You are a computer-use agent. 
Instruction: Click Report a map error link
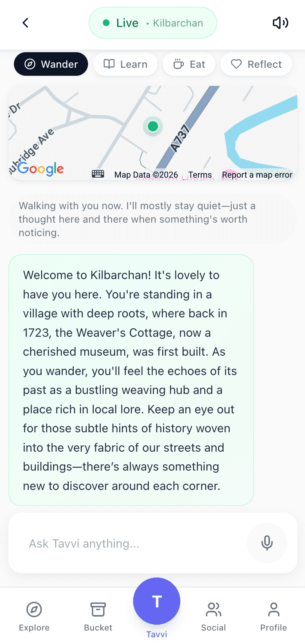[257, 175]
